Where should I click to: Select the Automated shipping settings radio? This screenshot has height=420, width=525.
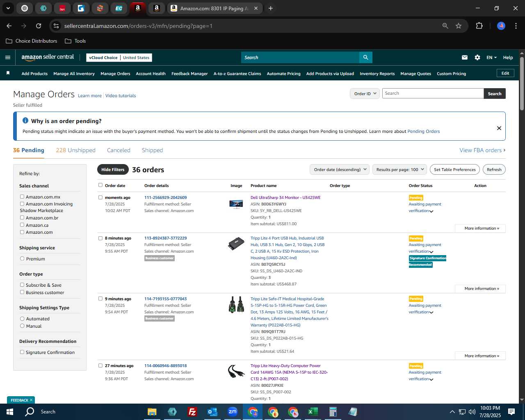(22, 318)
